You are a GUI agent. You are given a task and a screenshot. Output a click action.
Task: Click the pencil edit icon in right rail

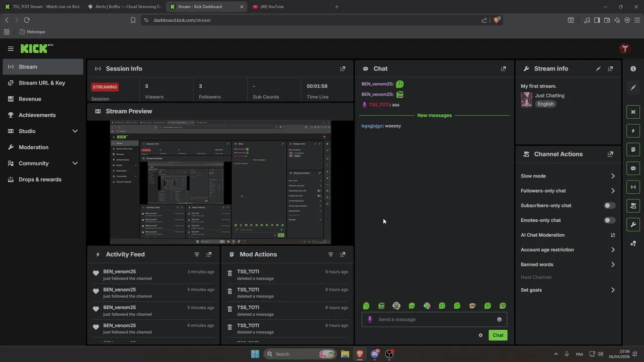[633, 87]
